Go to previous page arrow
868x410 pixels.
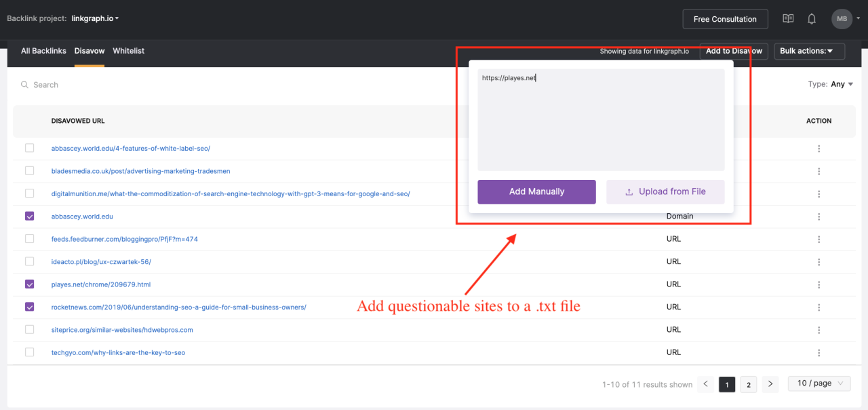[x=705, y=384]
